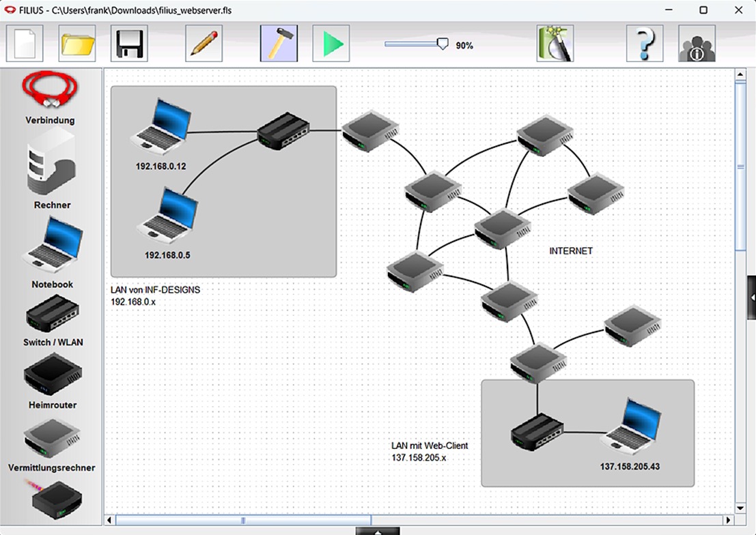The image size is (756, 535).
Task: Select notebook 192.168.0.12 on the canvas
Action: tap(161, 127)
